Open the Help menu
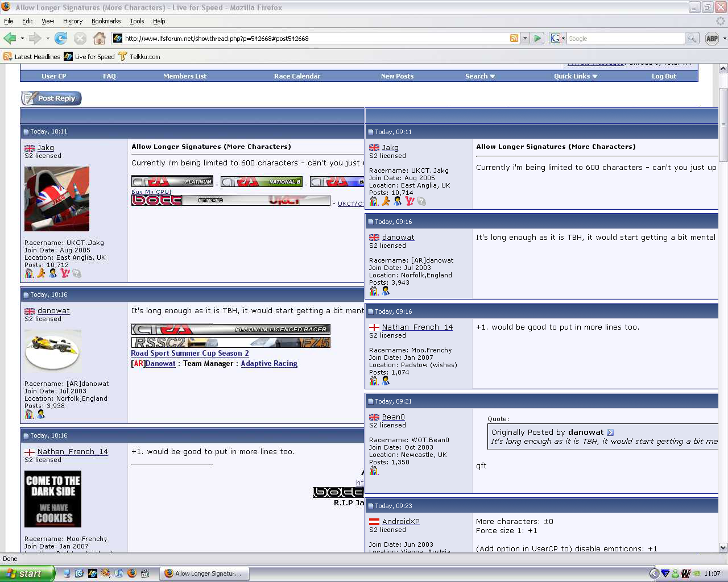728x582 pixels. click(x=159, y=21)
